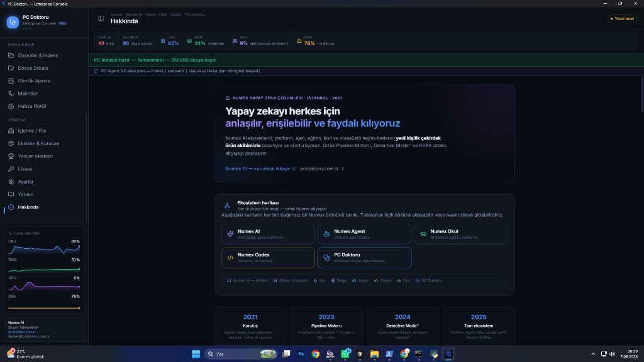Open Task View from the taskbar

286,354
